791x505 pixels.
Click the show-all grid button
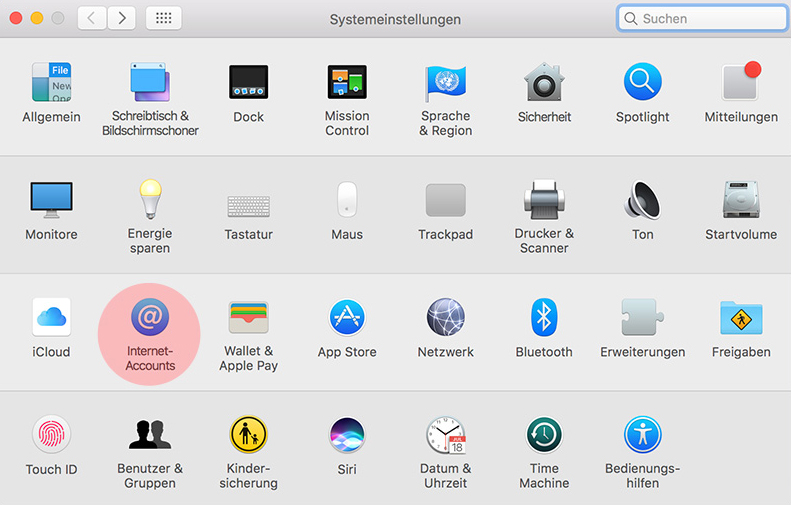pos(163,19)
